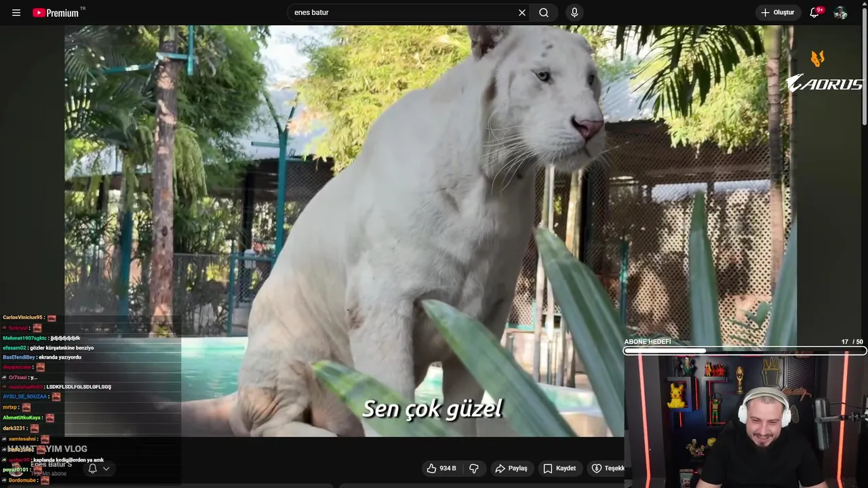
Task: Open the Teşekkürler thanks button
Action: [606, 468]
